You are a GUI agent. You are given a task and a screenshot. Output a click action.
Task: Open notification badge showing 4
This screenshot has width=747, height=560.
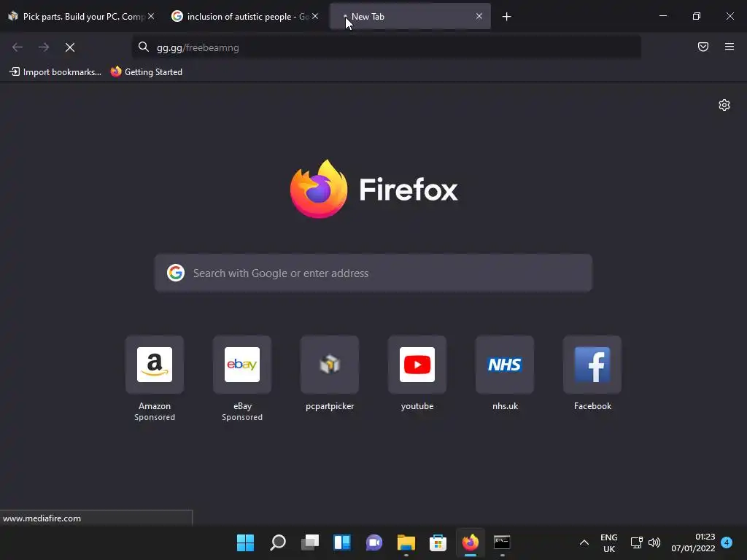[x=727, y=542]
